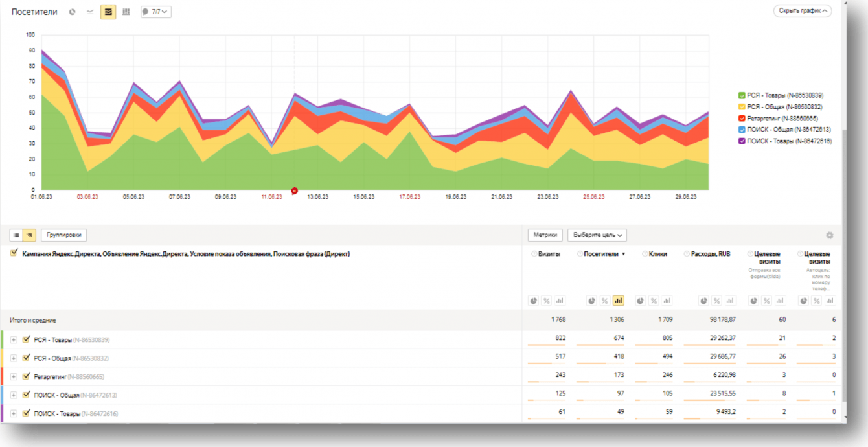868x447 pixels.
Task: Switch chart to line graph view
Action: pyautogui.click(x=90, y=12)
